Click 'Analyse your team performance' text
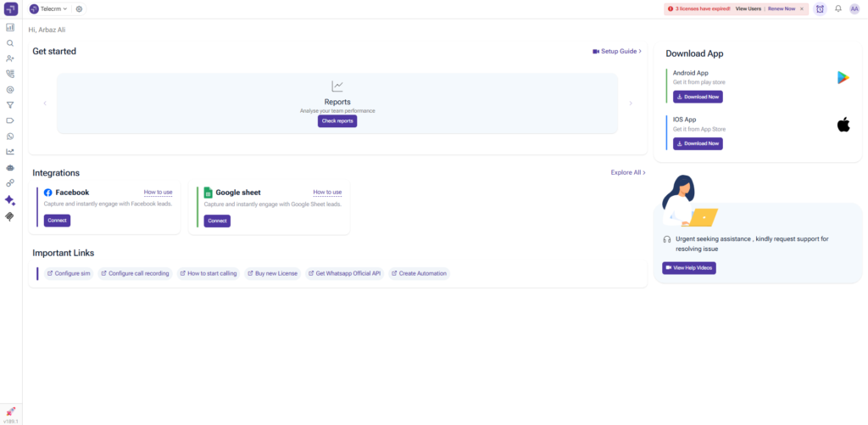868x425 pixels. (337, 111)
